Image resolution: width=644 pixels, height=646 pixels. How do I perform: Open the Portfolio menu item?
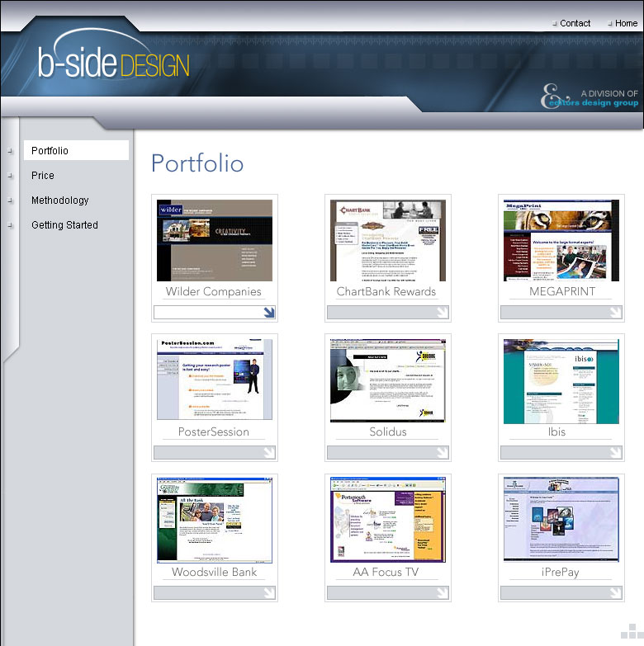pyautogui.click(x=76, y=150)
